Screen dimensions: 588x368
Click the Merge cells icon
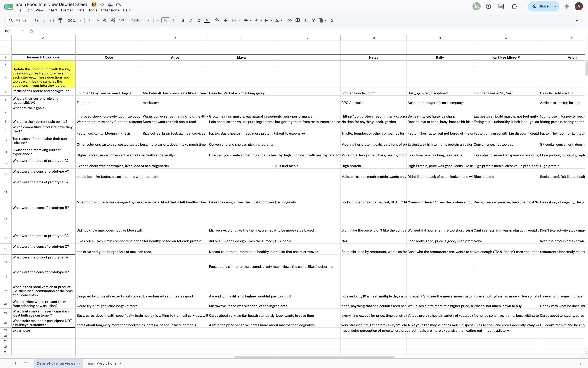(234, 20)
